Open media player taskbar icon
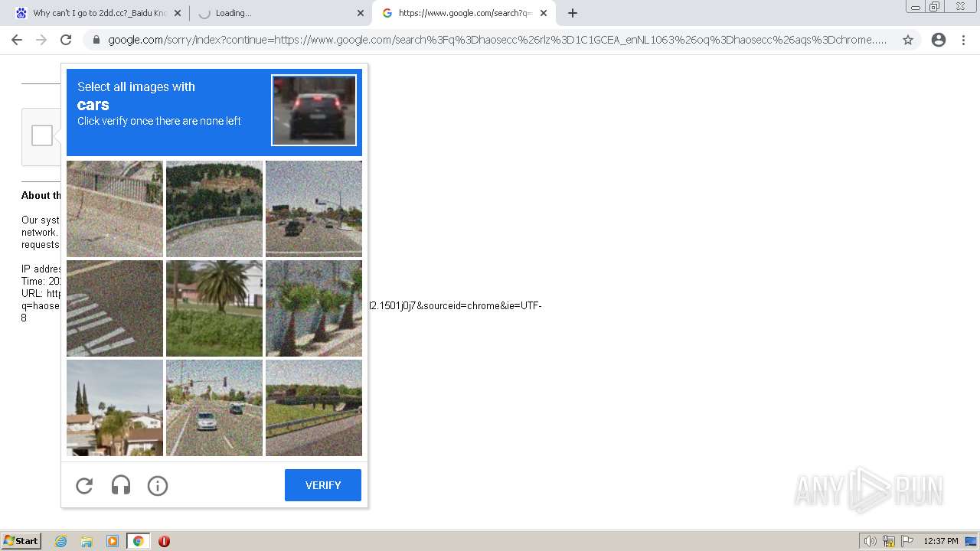 point(113,541)
